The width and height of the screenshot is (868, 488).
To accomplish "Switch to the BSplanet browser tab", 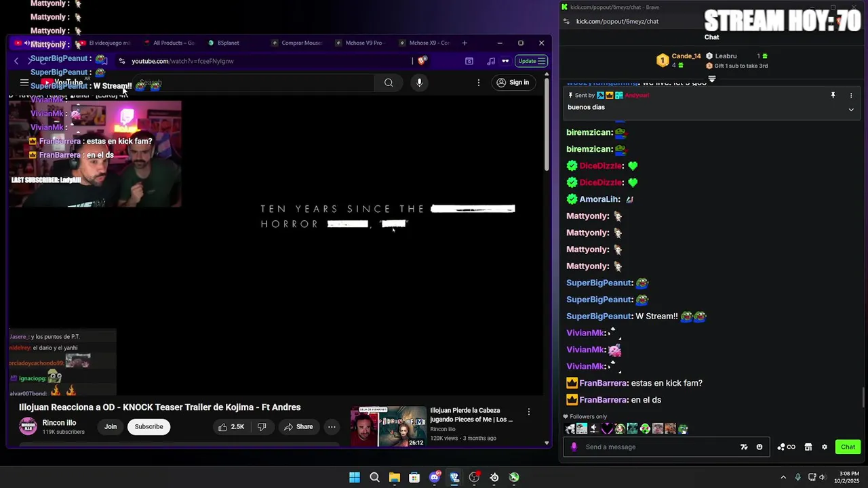I will tap(229, 43).
